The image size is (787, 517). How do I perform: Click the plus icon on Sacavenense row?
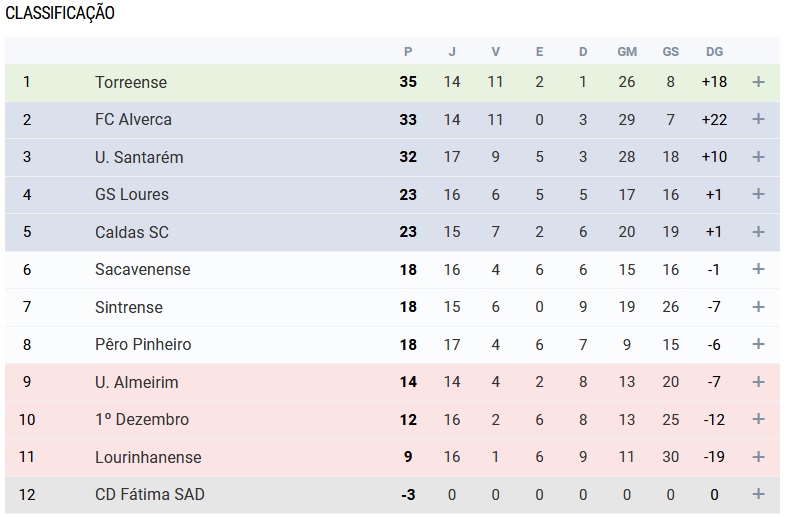click(758, 269)
